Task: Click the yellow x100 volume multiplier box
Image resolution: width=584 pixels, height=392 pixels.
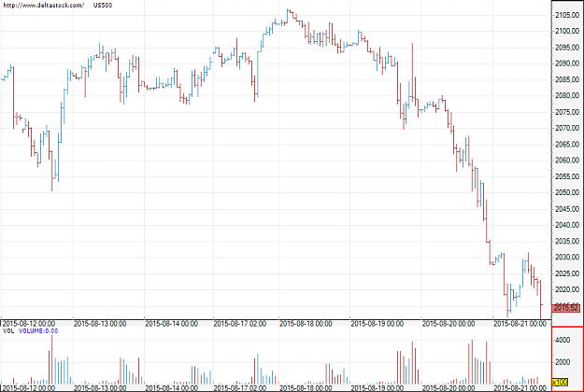Action: (560, 382)
